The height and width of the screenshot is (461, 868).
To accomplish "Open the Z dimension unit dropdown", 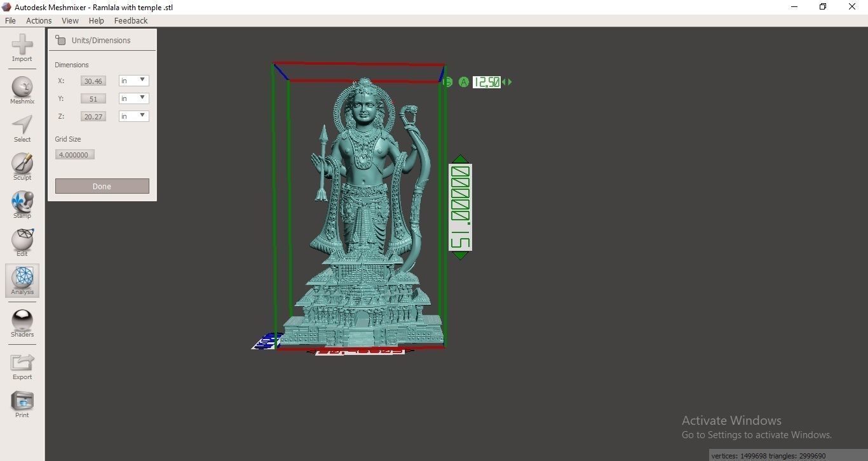I will click(x=134, y=116).
